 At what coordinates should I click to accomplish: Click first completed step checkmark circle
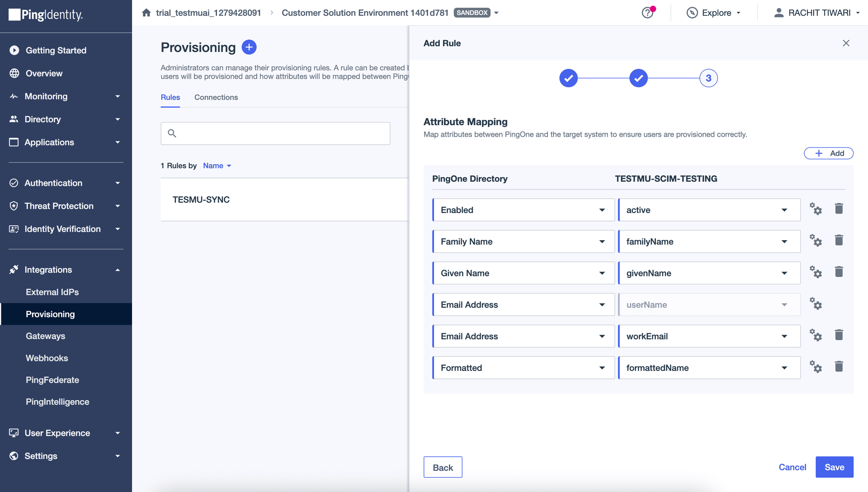[568, 78]
